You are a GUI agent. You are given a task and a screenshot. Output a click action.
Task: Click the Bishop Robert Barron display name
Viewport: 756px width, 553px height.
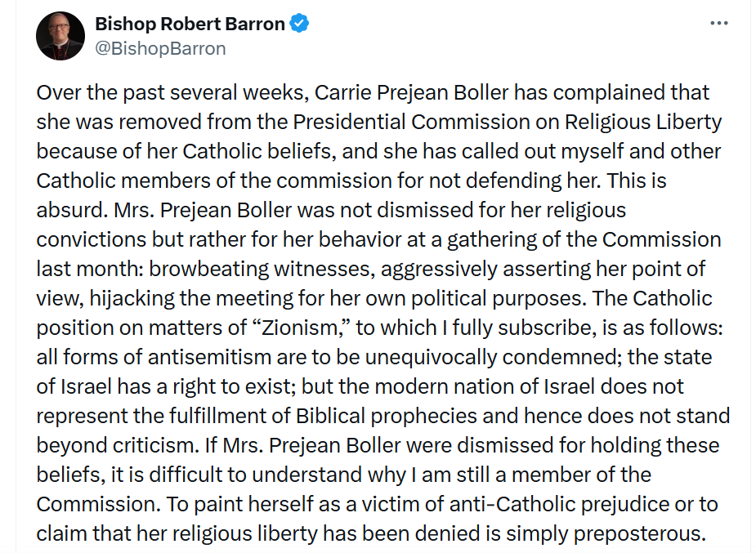click(190, 24)
